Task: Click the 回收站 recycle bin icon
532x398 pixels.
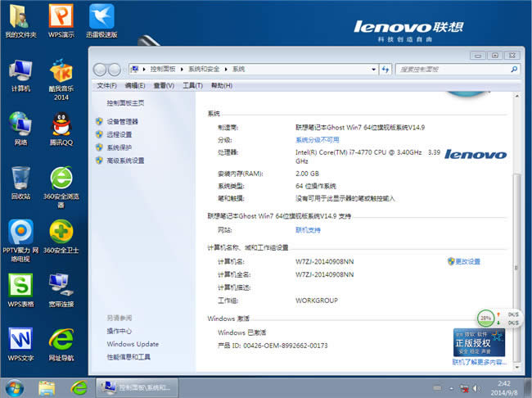Action: click(x=20, y=183)
